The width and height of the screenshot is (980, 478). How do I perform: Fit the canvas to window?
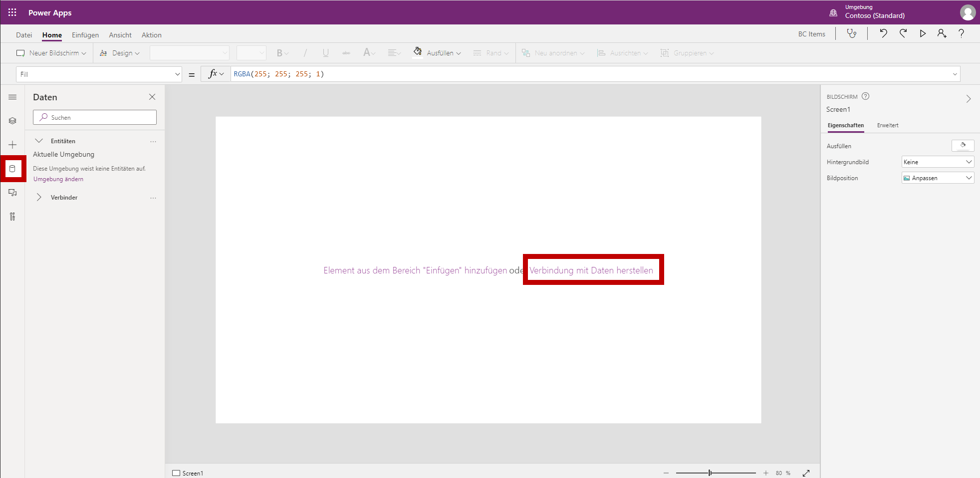pos(806,473)
